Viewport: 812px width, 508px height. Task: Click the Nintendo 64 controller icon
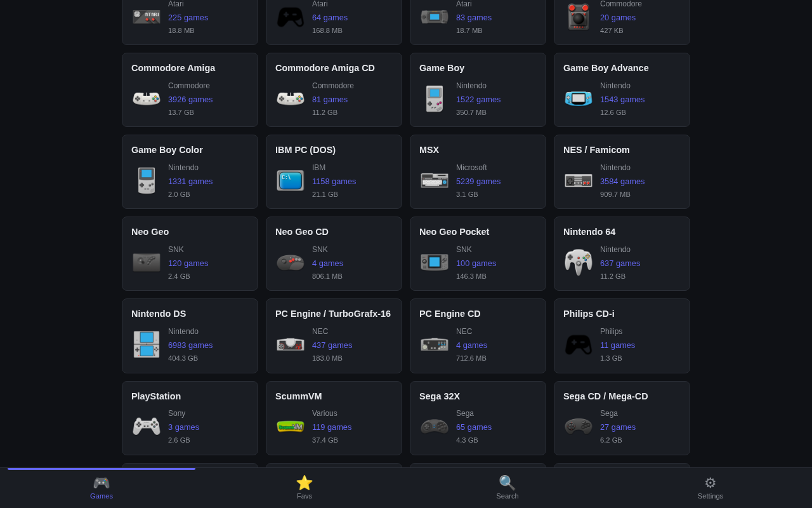tap(579, 262)
